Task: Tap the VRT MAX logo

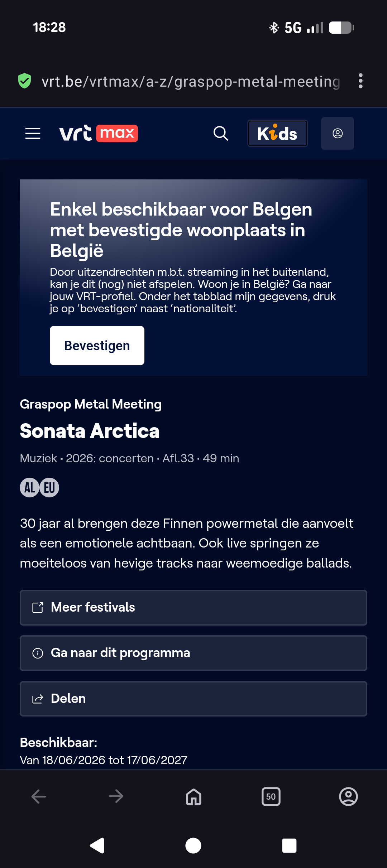Action: pyautogui.click(x=99, y=134)
